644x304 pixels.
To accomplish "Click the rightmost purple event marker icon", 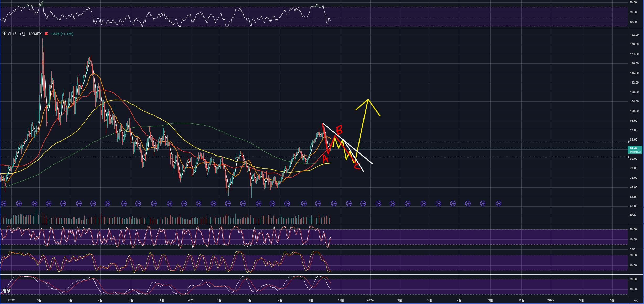I will pos(498,203).
